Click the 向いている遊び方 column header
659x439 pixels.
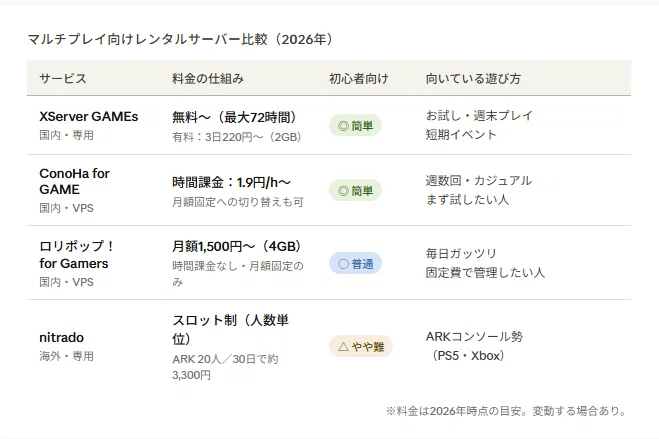pyautogui.click(x=473, y=79)
